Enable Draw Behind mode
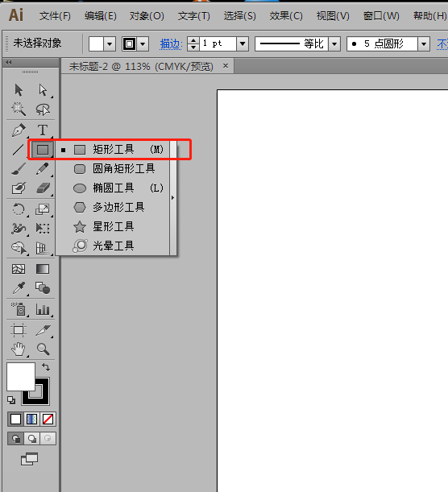Screen dimensions: 448x492 31,438
